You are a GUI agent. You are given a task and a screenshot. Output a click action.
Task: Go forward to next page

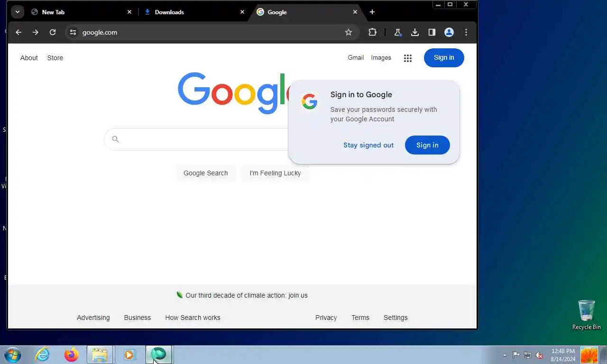[36, 32]
